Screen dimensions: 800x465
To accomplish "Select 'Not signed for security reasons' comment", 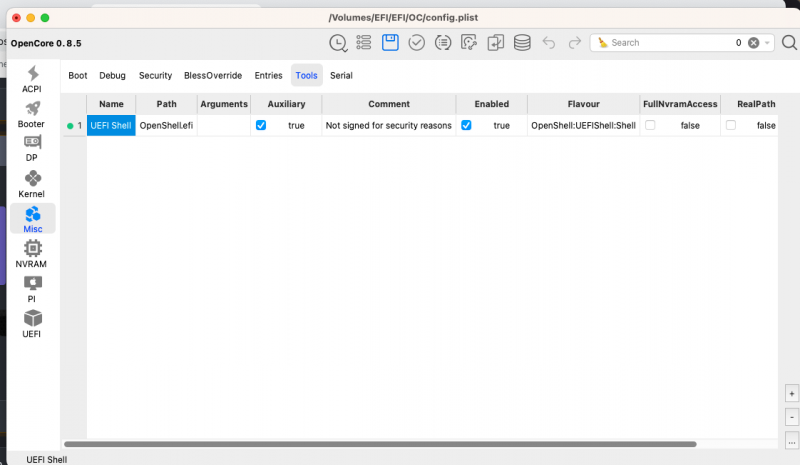I will (389, 126).
